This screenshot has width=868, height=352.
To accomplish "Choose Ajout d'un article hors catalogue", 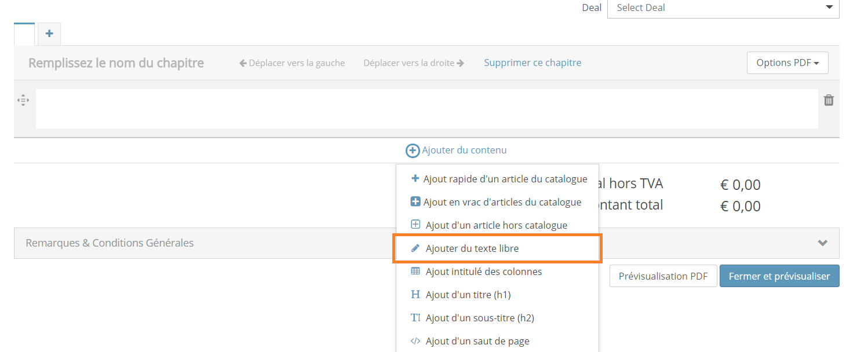I will (x=498, y=225).
